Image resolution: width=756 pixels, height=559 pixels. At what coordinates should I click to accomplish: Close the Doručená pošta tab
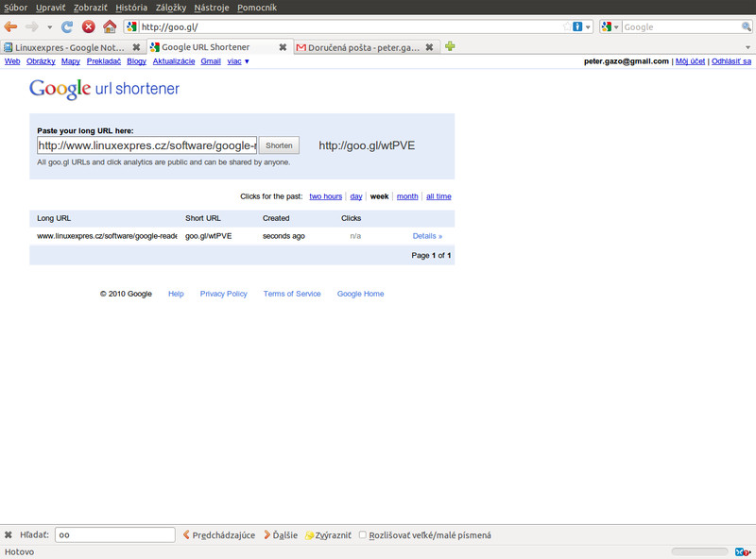(429, 47)
